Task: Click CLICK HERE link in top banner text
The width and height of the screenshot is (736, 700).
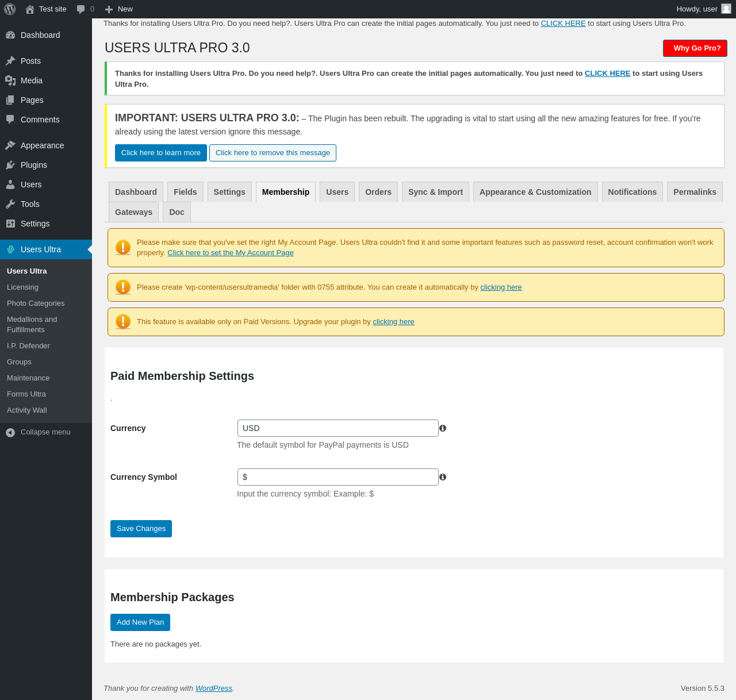Action: (x=563, y=24)
